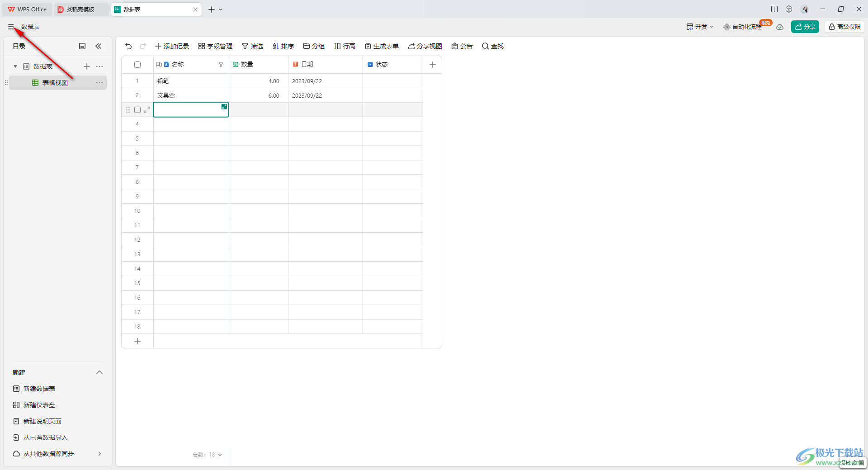Adjust 行高 row height
Screen dimensions: 868x470
[x=344, y=46]
